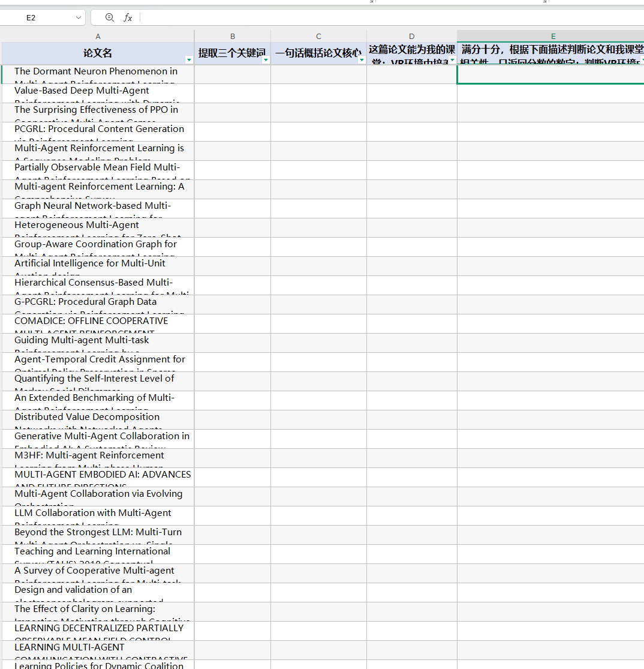This screenshot has width=644, height=669.
Task: Select the cell 'The Surprising Effectiveness of PPO in'
Action: click(x=98, y=113)
